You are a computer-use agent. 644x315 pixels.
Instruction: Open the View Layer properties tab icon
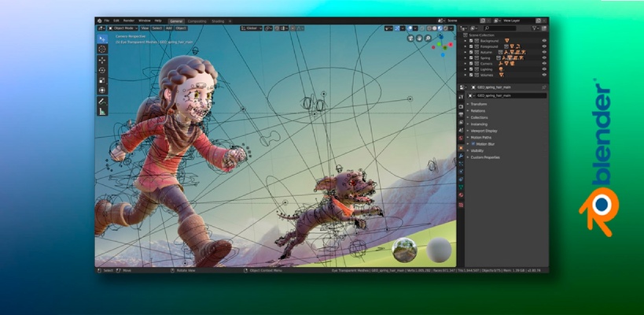(x=461, y=122)
